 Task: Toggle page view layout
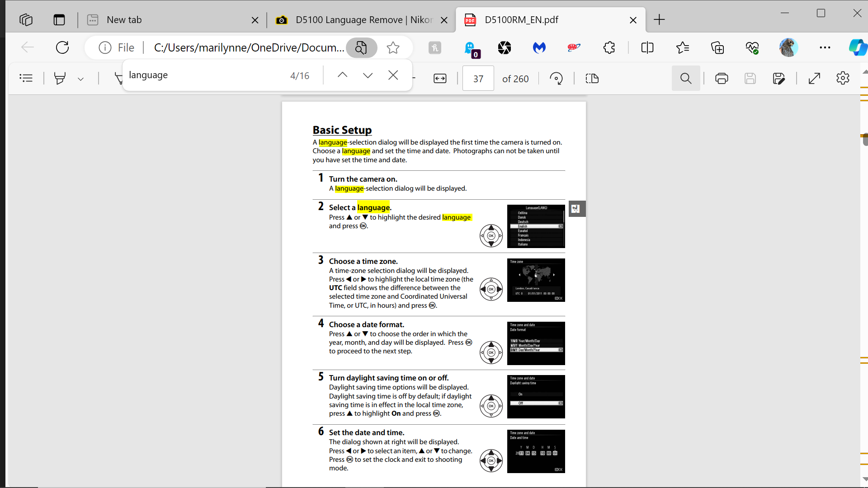pos(592,79)
